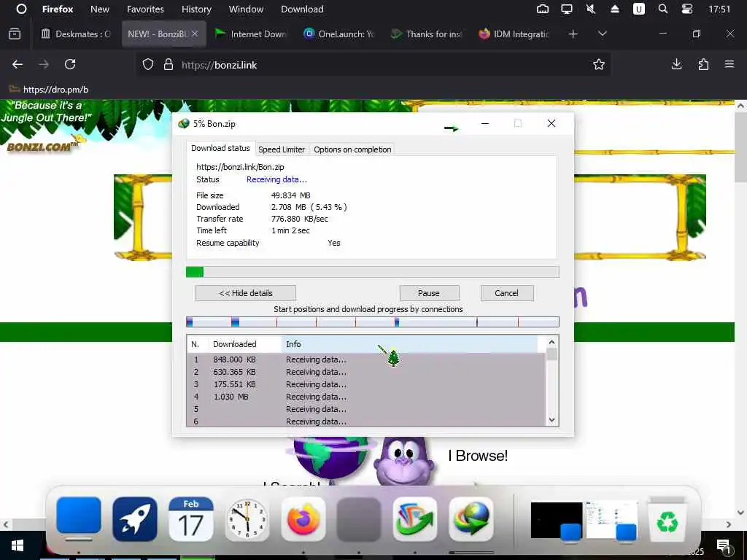The height and width of the screenshot is (560, 747).
Task: Click the Info column header
Action: tap(410, 344)
